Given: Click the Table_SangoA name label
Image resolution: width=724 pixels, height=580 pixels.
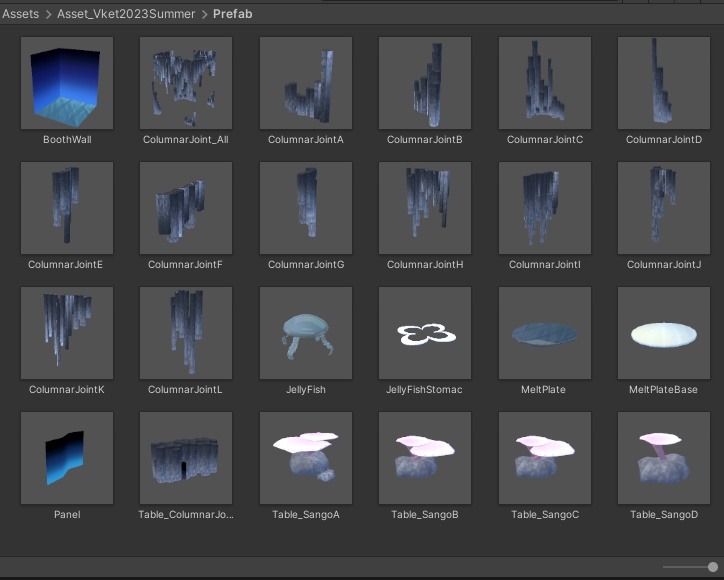Looking at the screenshot, I should [x=306, y=514].
